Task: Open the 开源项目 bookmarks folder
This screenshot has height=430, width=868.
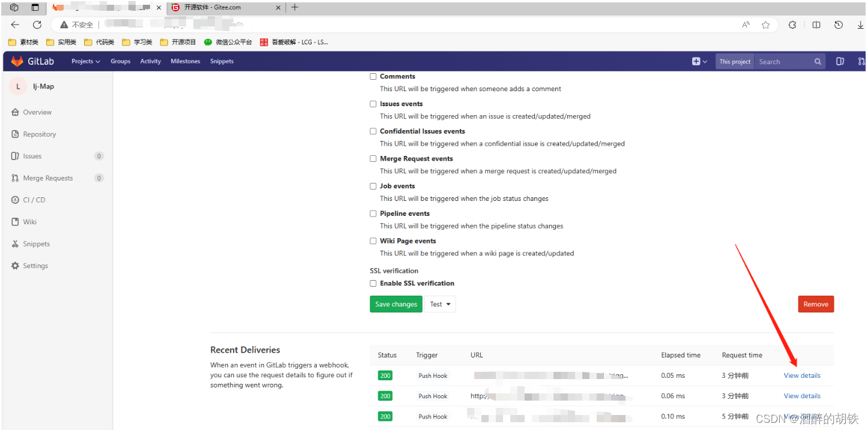Action: (x=178, y=42)
